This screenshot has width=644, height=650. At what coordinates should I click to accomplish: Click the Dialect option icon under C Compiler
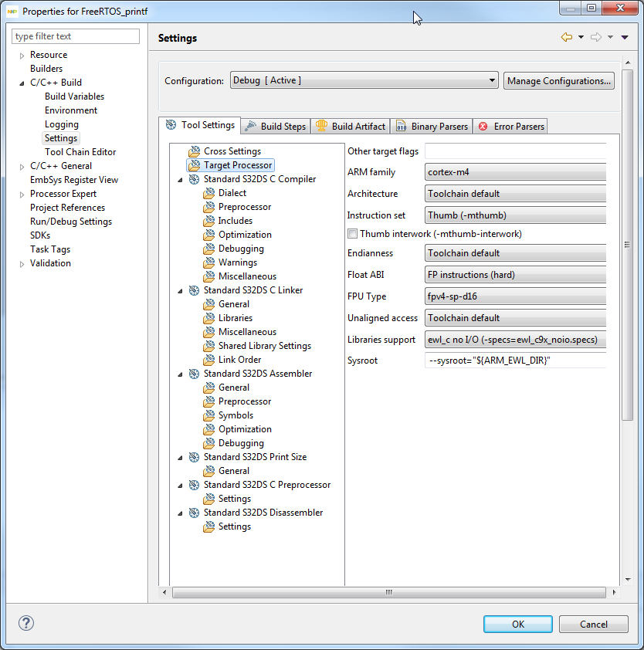pos(209,193)
